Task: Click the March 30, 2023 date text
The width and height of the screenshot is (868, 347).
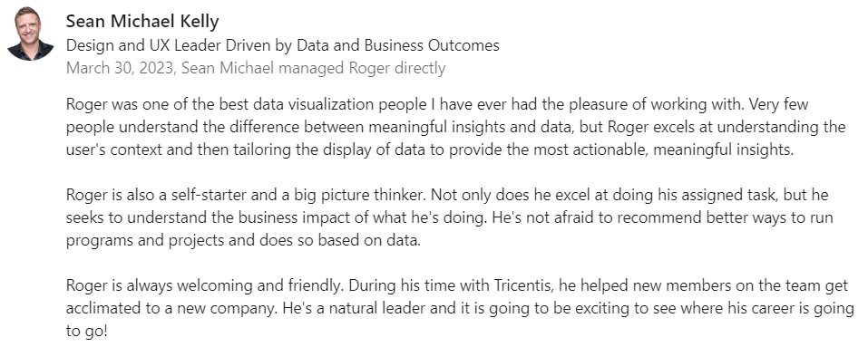Action: (120, 69)
